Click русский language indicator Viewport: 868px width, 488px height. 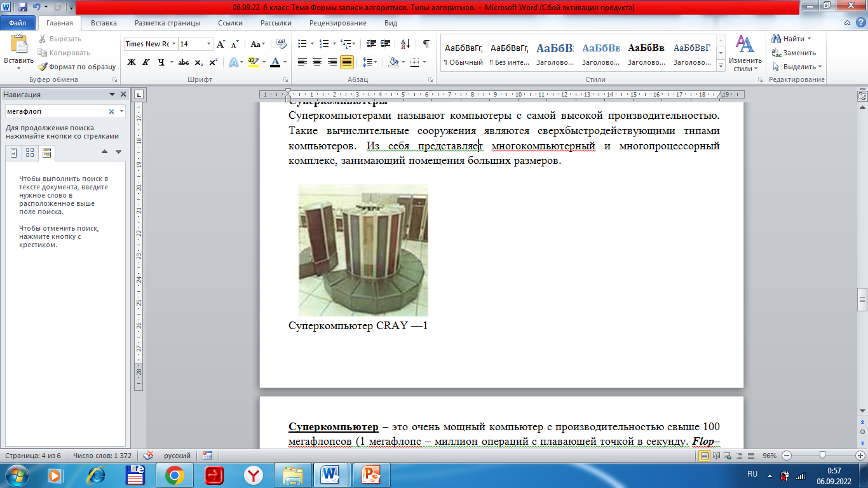177,456
